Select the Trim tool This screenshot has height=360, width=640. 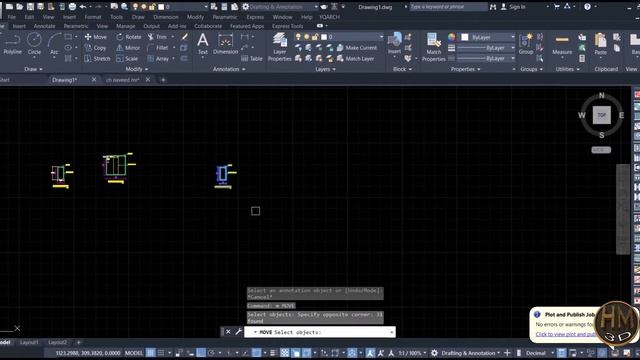point(157,37)
